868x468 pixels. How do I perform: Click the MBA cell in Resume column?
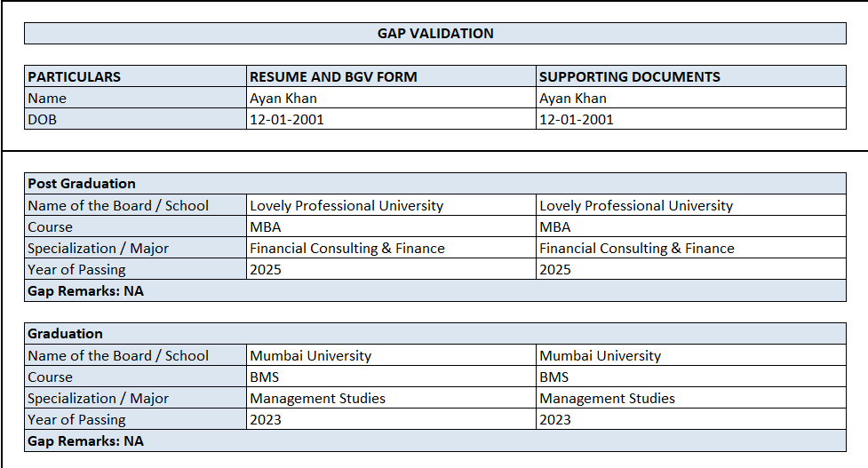[x=266, y=227]
